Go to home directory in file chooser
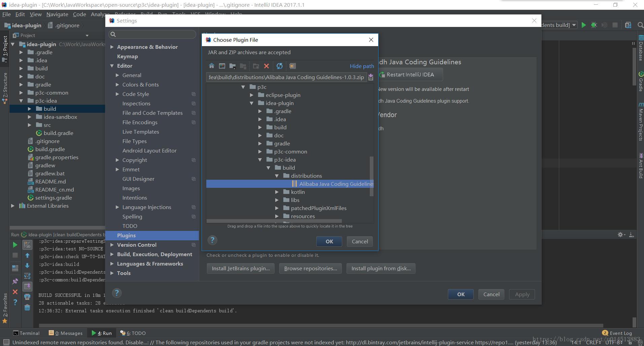 tap(211, 66)
